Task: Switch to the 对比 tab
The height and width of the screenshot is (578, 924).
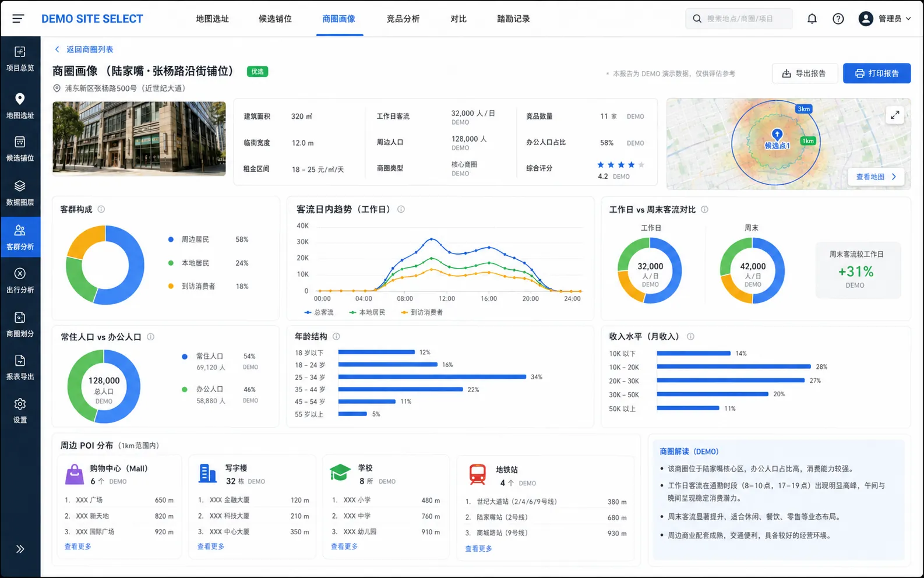Action: tap(459, 19)
